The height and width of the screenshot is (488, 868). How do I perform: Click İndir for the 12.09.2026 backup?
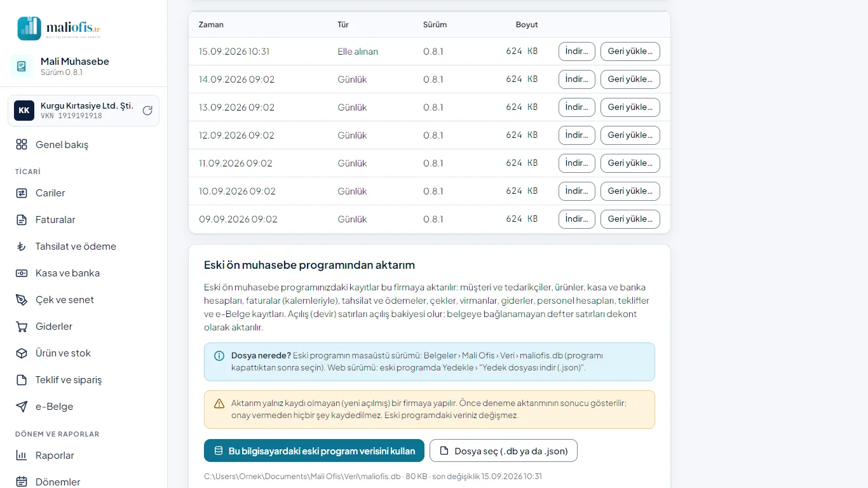click(577, 135)
